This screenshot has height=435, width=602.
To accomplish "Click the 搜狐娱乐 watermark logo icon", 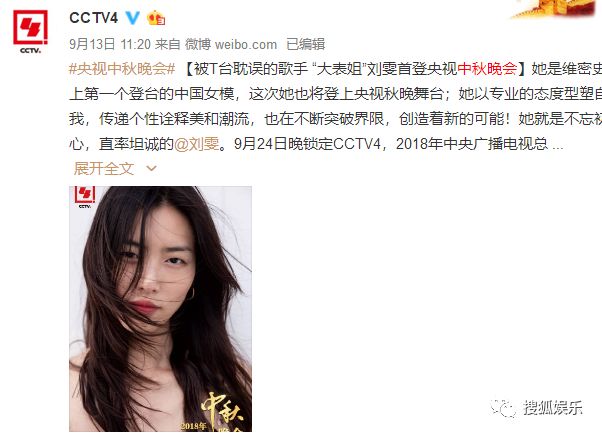I will click(504, 407).
